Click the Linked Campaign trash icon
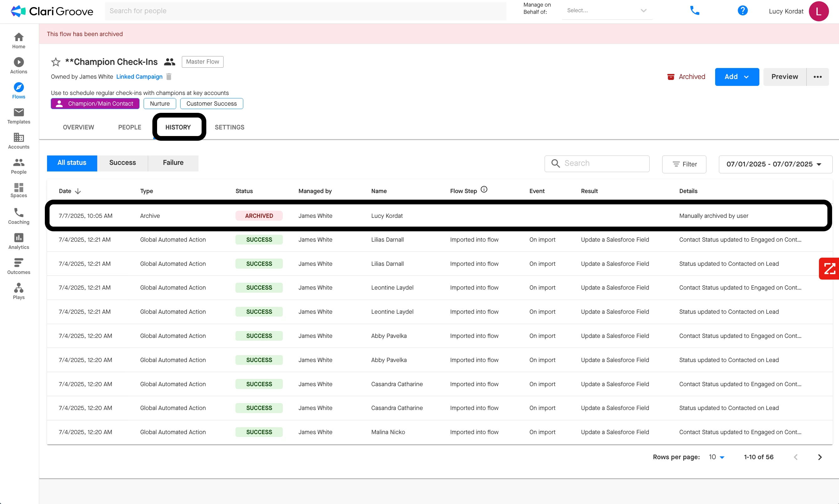The height and width of the screenshot is (504, 839). click(169, 76)
